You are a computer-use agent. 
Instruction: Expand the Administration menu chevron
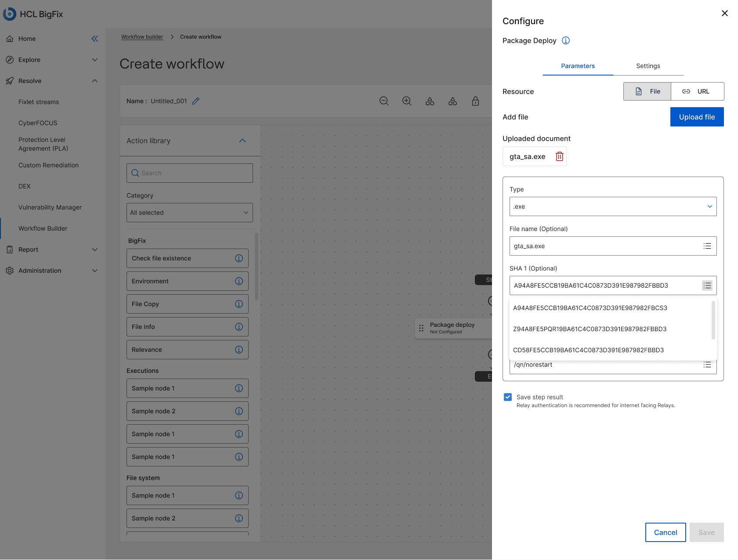tap(95, 271)
